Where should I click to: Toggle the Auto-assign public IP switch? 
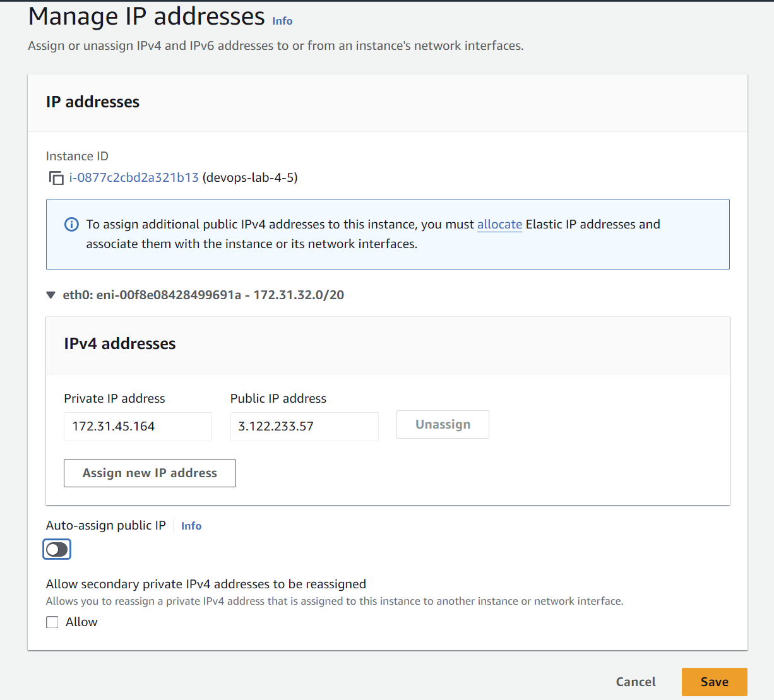(57, 550)
